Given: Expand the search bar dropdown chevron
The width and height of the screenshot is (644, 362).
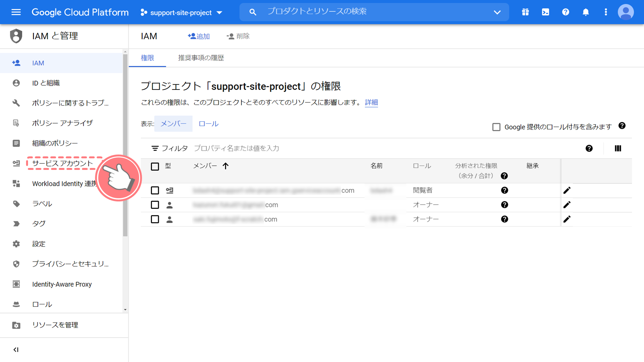Looking at the screenshot, I should [x=497, y=12].
